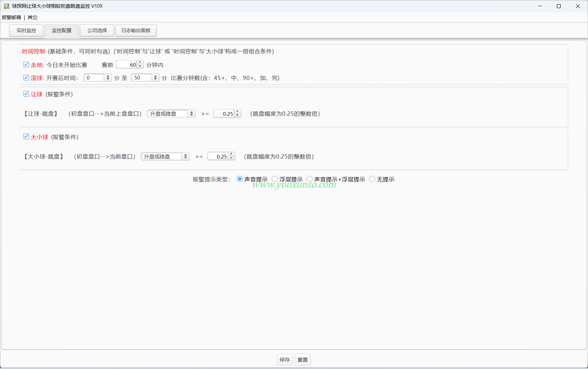Image resolution: width=588 pixels, height=369 pixels.
Task: Minimize the monitoring application window
Action: click(x=540, y=6)
